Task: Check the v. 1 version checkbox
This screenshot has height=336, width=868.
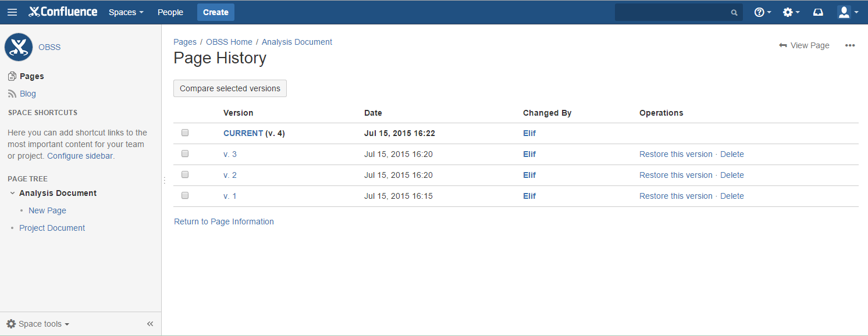Action: coord(185,195)
